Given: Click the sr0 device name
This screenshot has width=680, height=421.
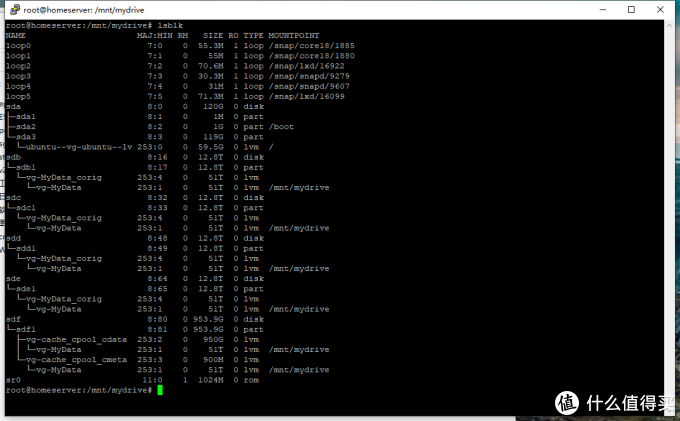Looking at the screenshot, I should [x=13, y=380].
